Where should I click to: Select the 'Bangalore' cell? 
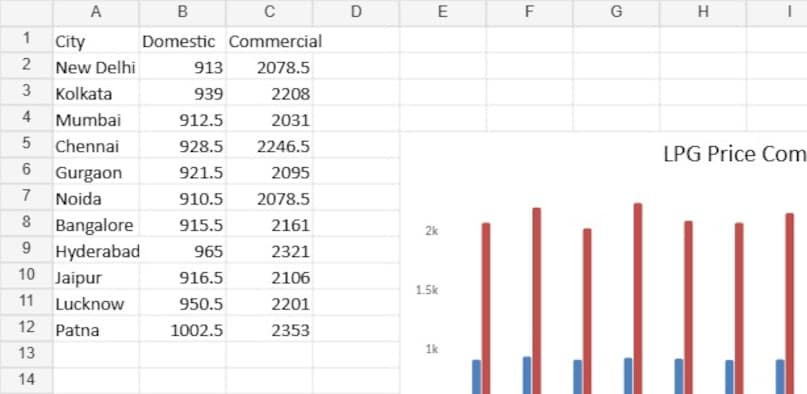(x=96, y=223)
